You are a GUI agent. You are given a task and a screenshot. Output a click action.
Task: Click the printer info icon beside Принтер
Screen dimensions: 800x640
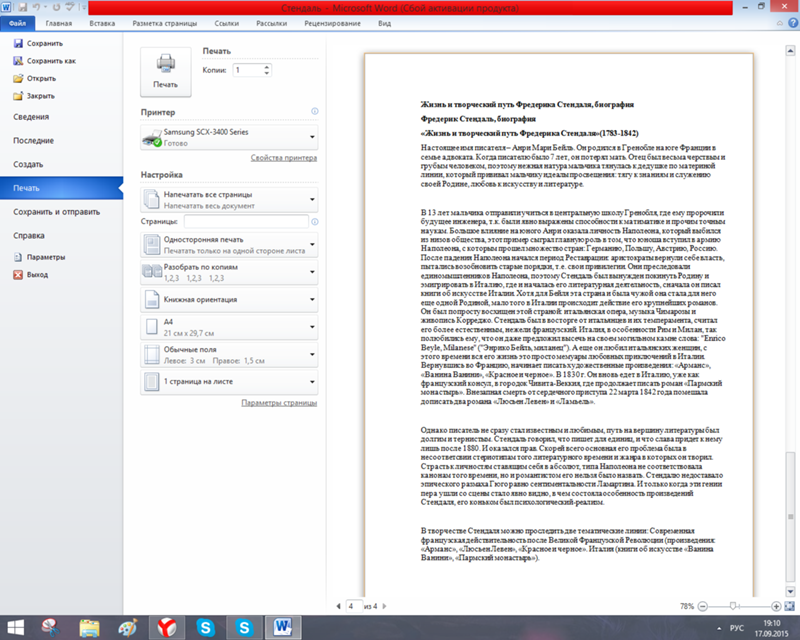(314, 113)
